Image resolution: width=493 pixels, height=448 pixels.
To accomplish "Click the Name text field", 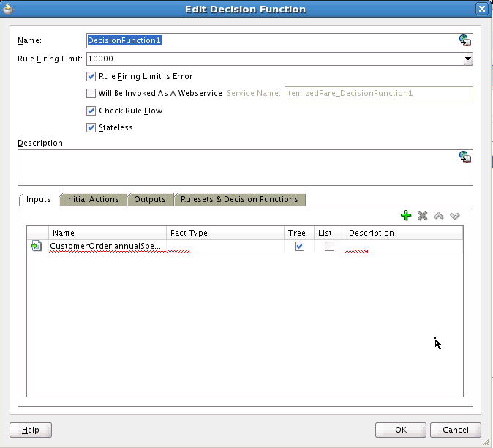I will (x=271, y=40).
